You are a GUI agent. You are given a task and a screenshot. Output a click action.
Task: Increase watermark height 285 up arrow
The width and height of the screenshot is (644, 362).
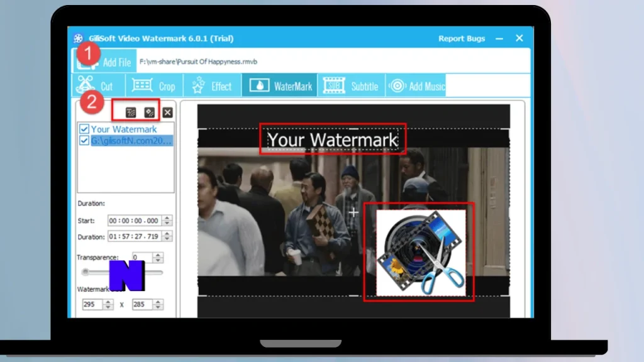pyautogui.click(x=158, y=302)
